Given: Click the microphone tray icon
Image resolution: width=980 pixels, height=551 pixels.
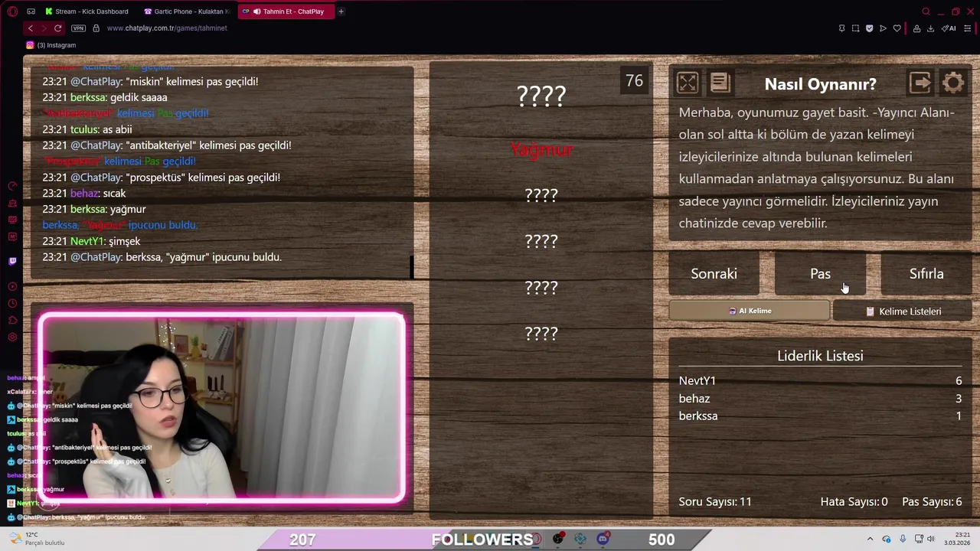Looking at the screenshot, I should point(903,540).
